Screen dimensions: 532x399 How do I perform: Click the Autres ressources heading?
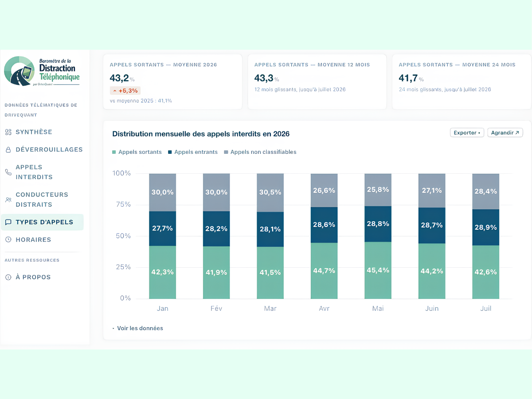32,260
